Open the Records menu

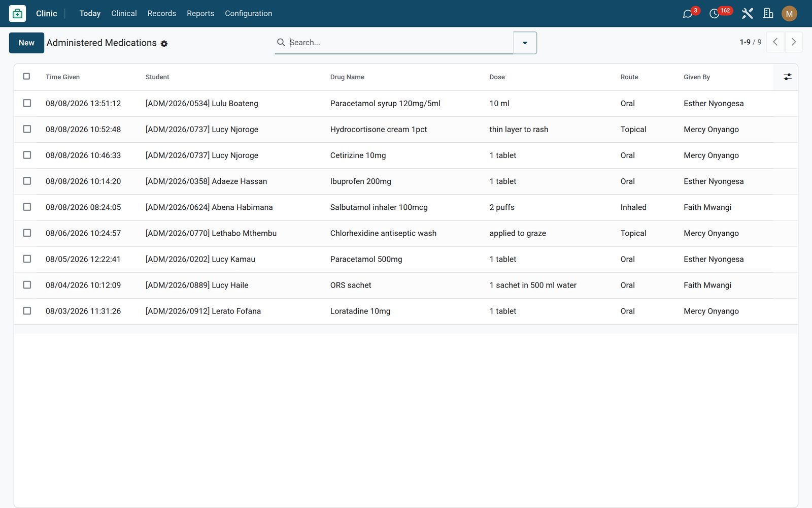[x=161, y=14]
